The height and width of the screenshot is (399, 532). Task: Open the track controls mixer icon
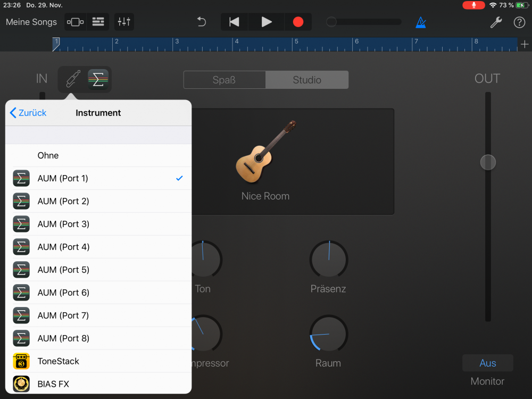[124, 22]
